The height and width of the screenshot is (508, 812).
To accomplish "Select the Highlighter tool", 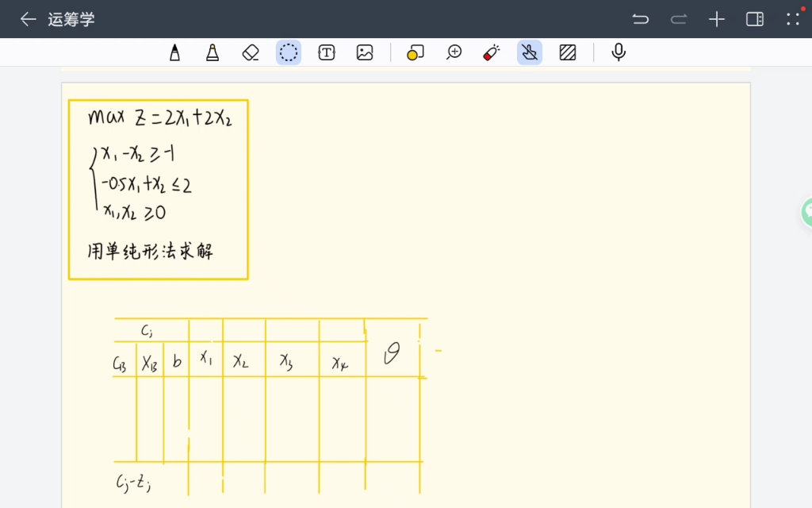I will pyautogui.click(x=212, y=52).
